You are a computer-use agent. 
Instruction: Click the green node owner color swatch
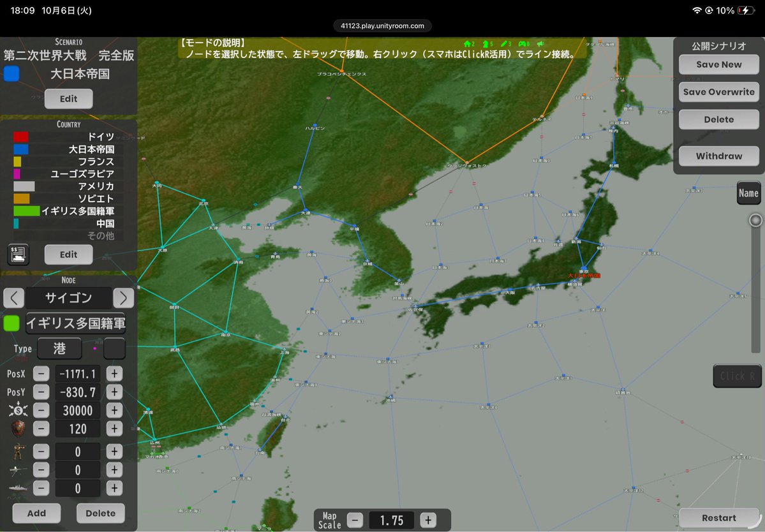coord(11,323)
